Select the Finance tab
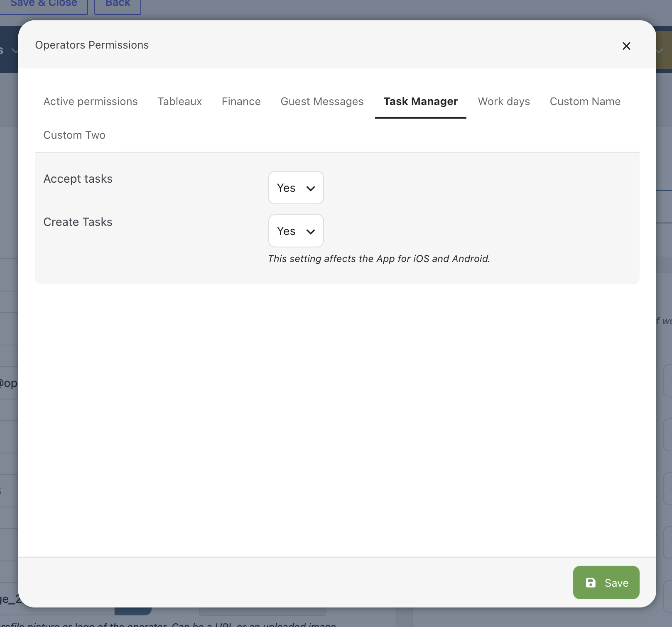Viewport: 672px width, 627px height. [x=241, y=101]
